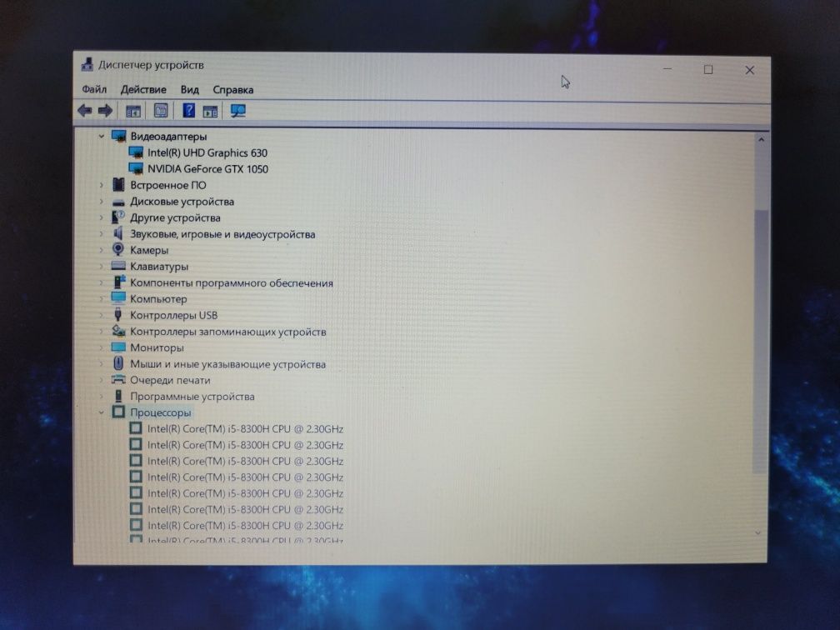This screenshot has width=840, height=630.
Task: Click the mouse icon beside Мыши и иные указывающие устройства
Action: pos(118,363)
